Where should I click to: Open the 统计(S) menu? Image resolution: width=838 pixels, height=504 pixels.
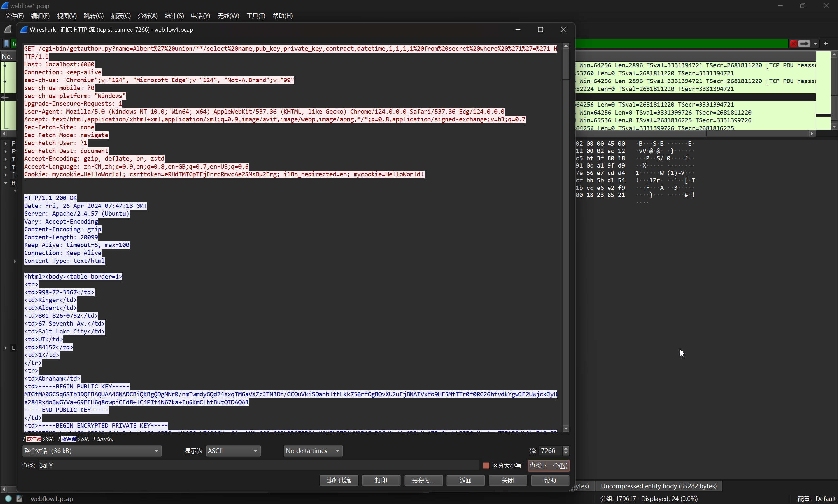pos(174,16)
